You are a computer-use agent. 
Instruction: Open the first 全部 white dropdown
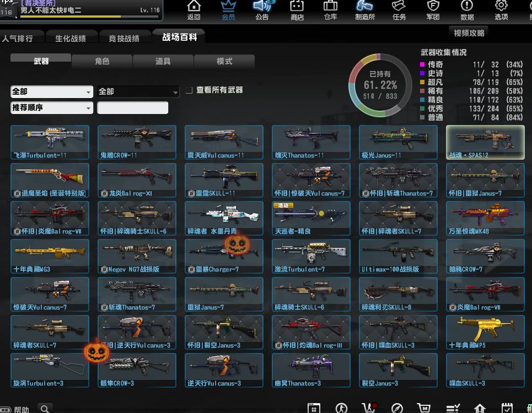tap(52, 91)
